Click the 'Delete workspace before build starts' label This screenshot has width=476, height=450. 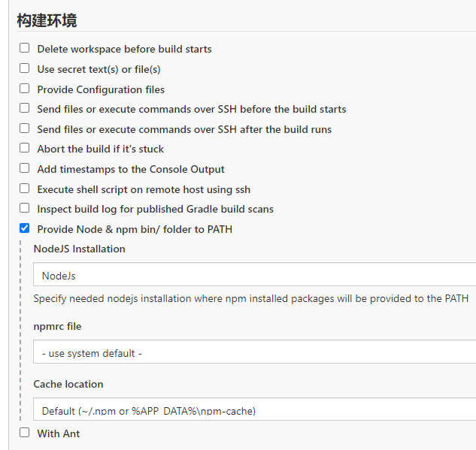tap(124, 49)
